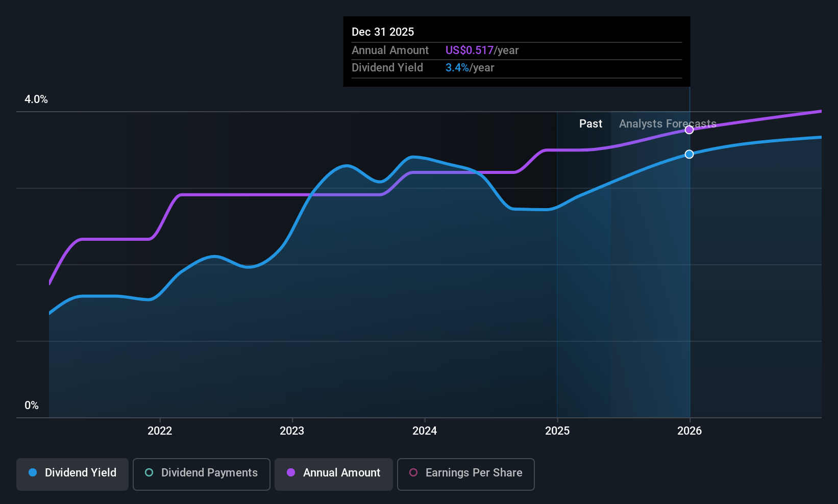Toggle the Earnings Per Share legend series
Screen dimensions: 838x504
tap(466, 474)
